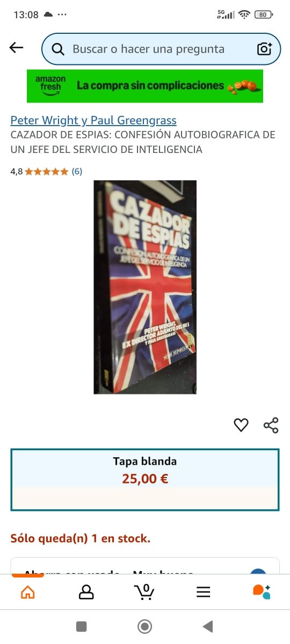The width and height of the screenshot is (290, 644).
Task: Open the account profile tab
Action: point(86,592)
